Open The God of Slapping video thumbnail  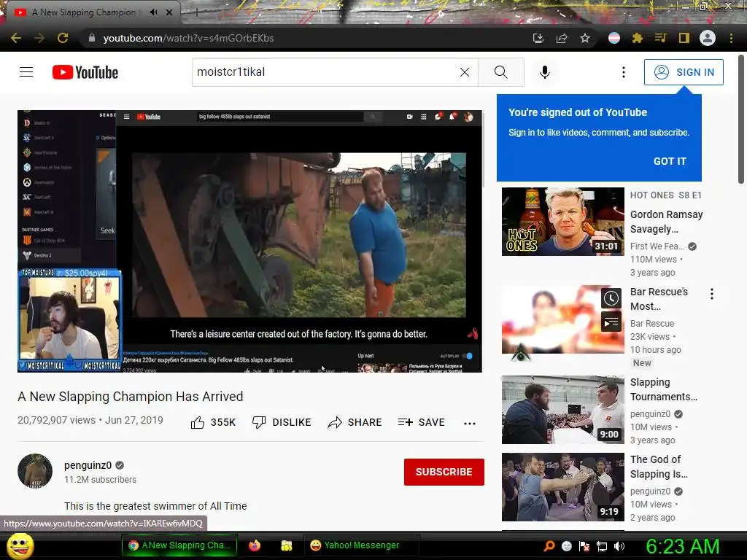point(562,487)
